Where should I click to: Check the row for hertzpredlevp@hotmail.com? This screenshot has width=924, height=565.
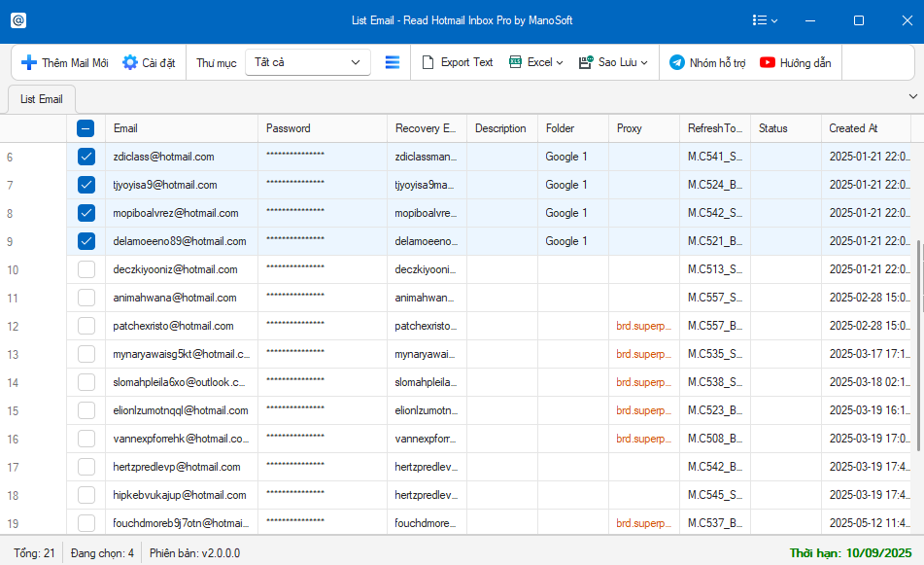[x=86, y=467]
